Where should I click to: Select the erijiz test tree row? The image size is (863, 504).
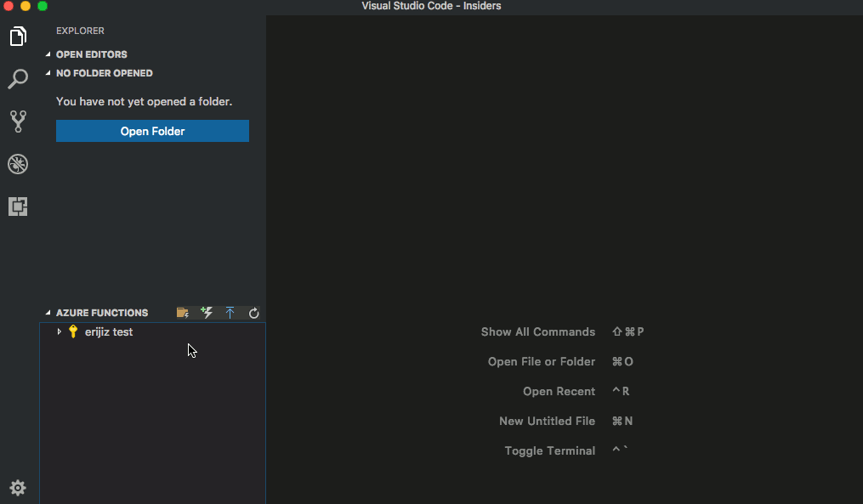(152, 331)
